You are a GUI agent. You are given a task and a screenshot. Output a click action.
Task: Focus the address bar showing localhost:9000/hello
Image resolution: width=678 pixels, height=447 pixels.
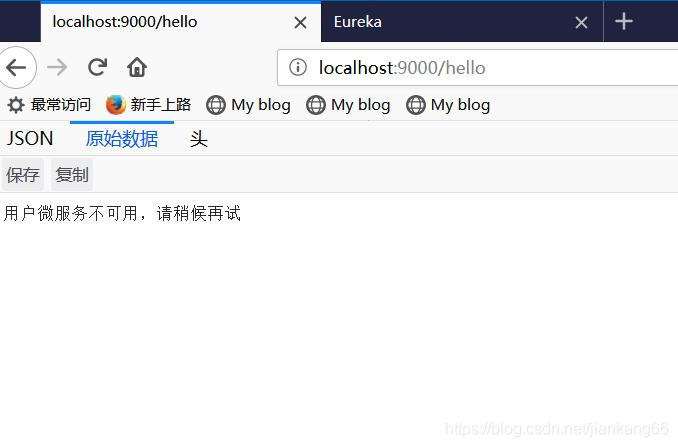pos(477,68)
